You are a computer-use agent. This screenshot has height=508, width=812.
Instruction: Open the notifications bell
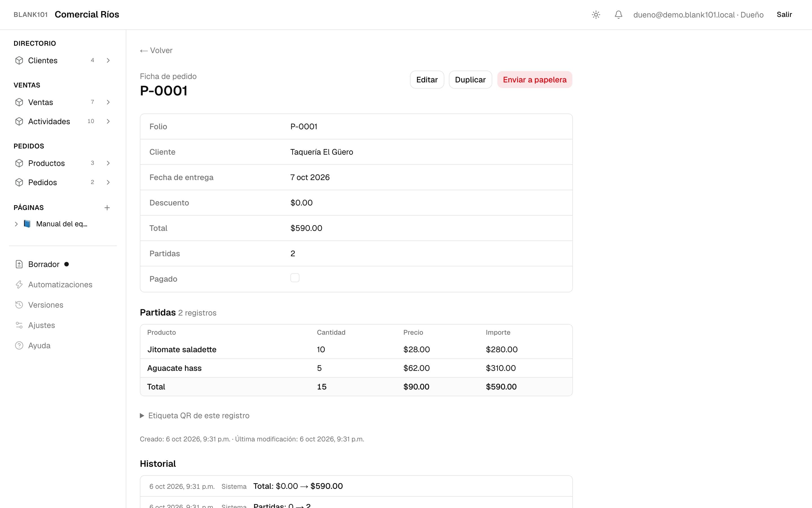coord(618,14)
